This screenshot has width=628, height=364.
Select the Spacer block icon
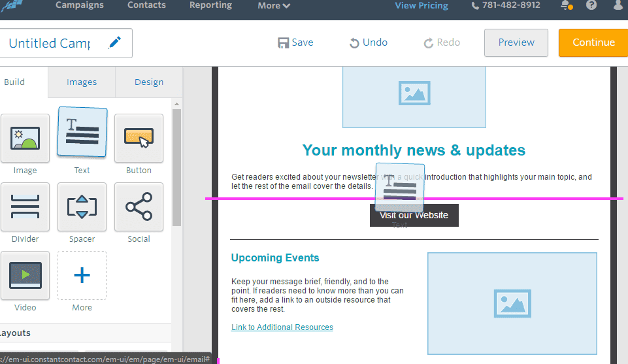[x=82, y=207]
